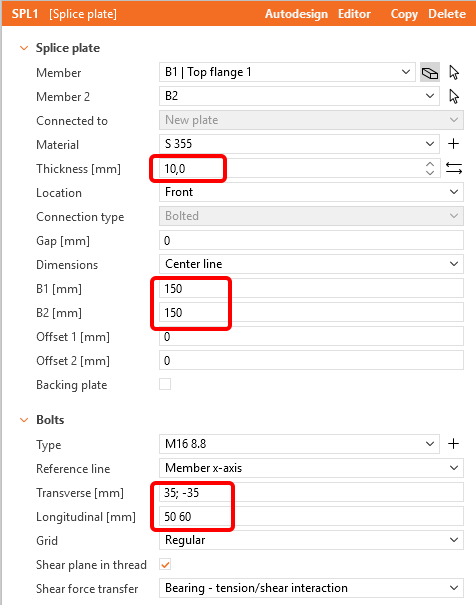Decrease thickness with the down stepper arrow
The height and width of the screenshot is (605, 476).
[430, 173]
